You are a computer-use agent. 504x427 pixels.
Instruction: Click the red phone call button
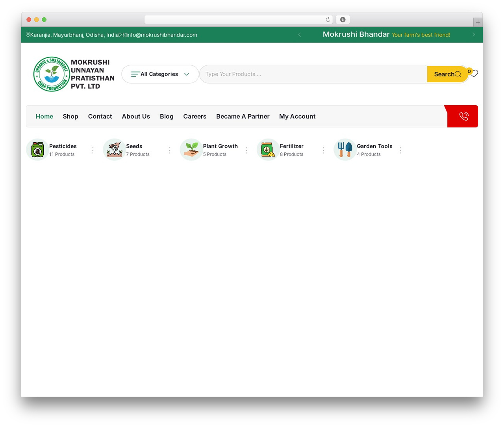pos(463,116)
